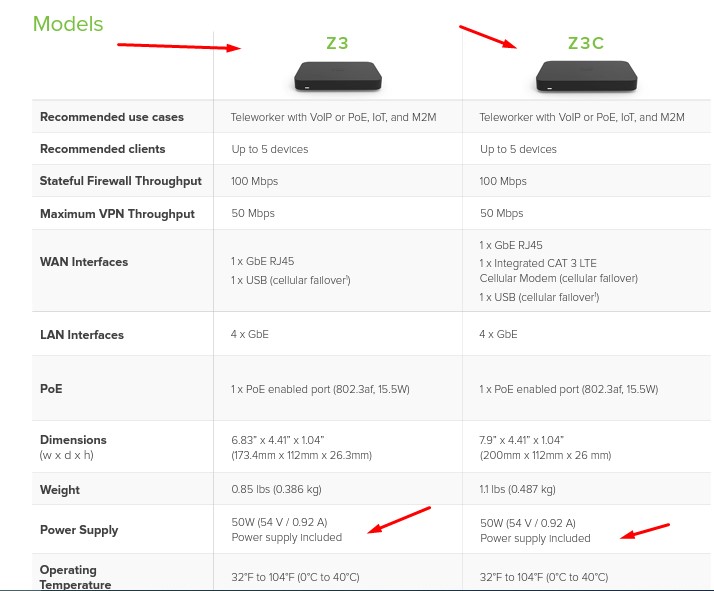
Task: Select the PoE row label
Action: (51, 389)
